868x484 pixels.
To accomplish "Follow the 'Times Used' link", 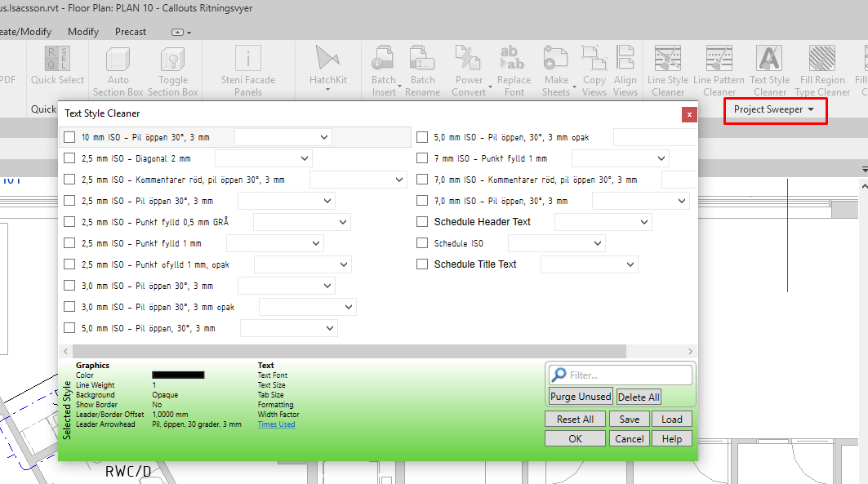I will pyautogui.click(x=275, y=424).
